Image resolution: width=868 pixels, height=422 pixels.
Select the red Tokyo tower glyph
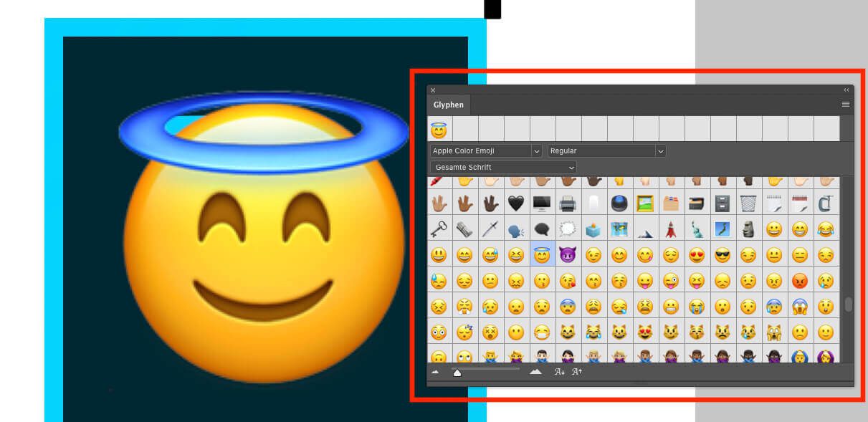671,229
